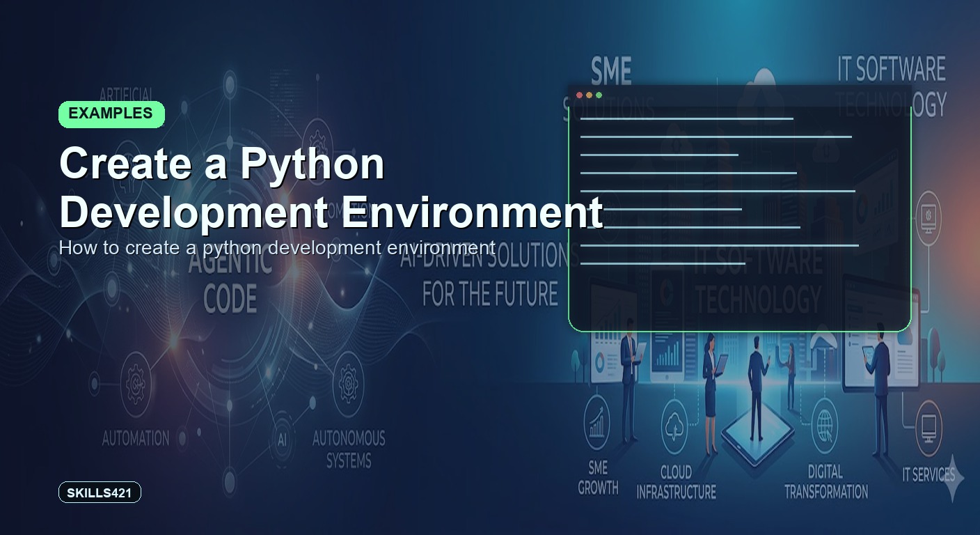Open the "Create a Python Development Environment" title
Image resolution: width=980 pixels, height=535 pixels.
click(330, 188)
